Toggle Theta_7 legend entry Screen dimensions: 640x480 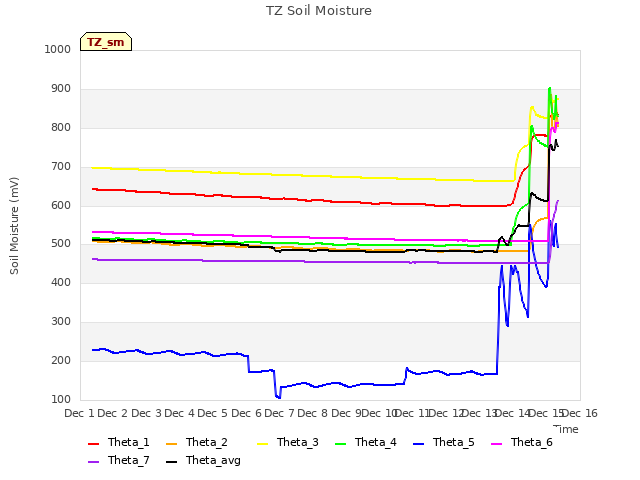[119, 460]
